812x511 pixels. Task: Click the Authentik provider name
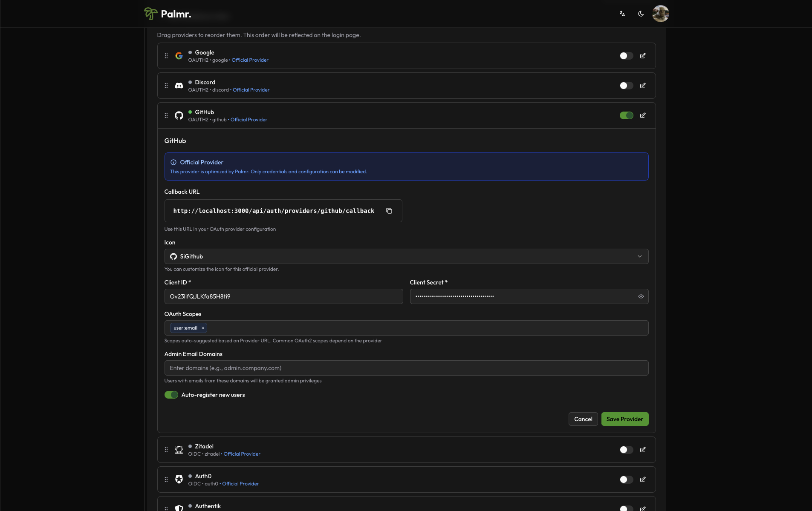[x=208, y=506]
